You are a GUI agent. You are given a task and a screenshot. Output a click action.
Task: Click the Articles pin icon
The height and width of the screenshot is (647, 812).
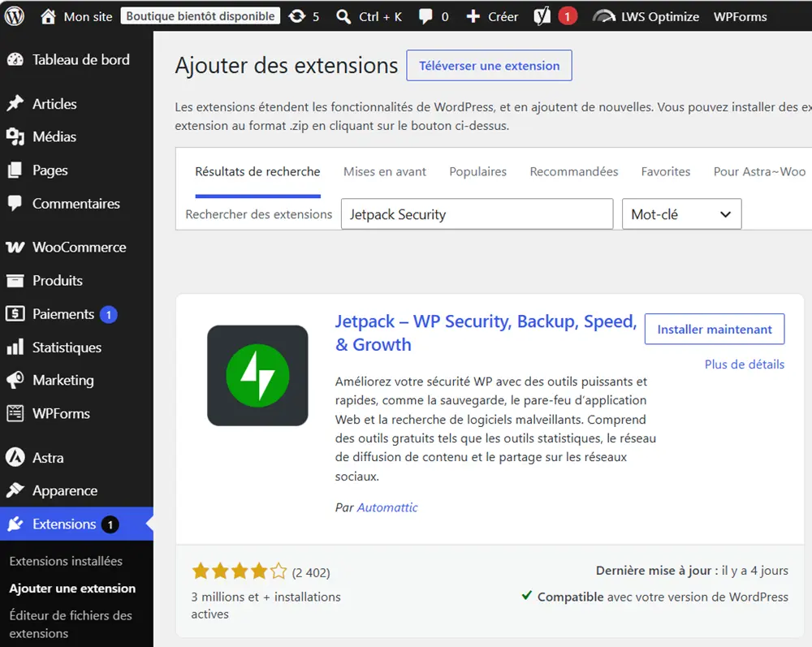coord(15,104)
